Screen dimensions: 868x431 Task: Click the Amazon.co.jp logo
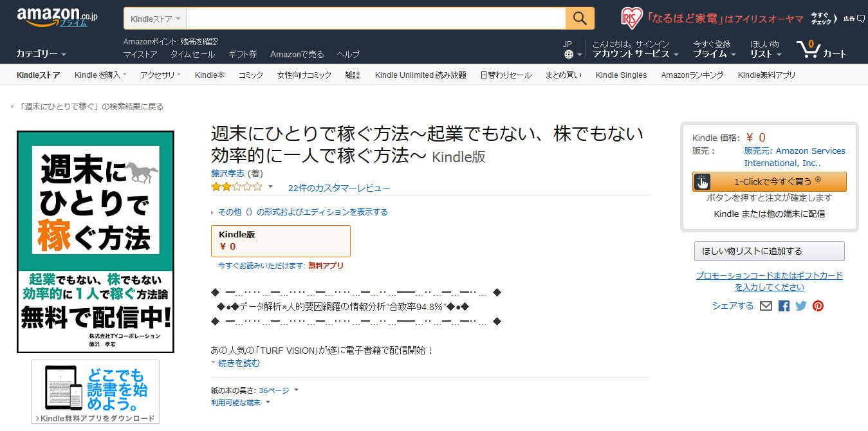pos(57,17)
